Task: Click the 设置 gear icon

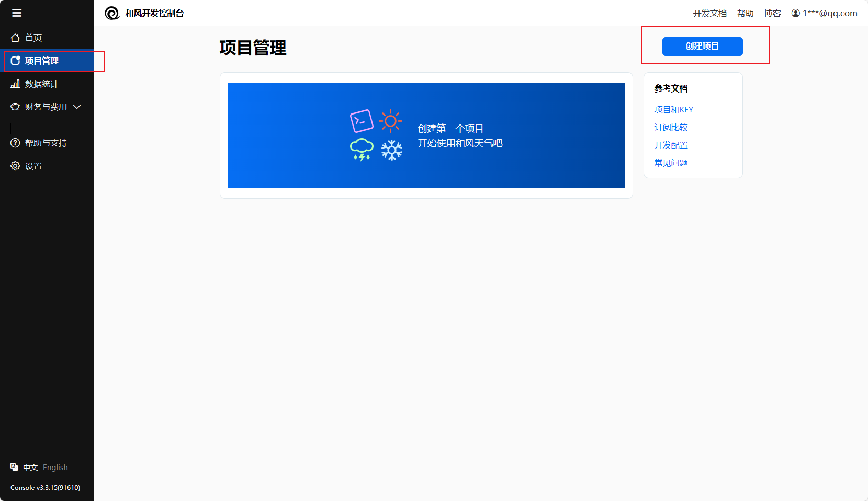Action: pyautogui.click(x=15, y=166)
